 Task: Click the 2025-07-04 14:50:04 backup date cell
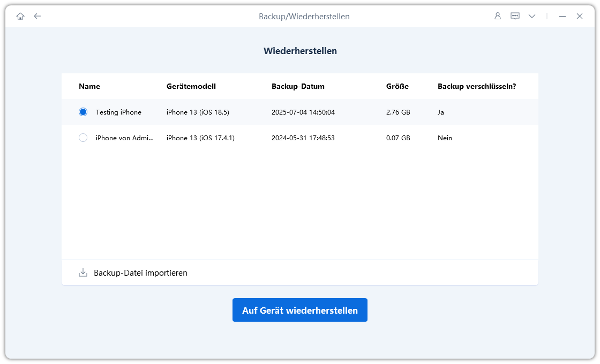(x=303, y=112)
